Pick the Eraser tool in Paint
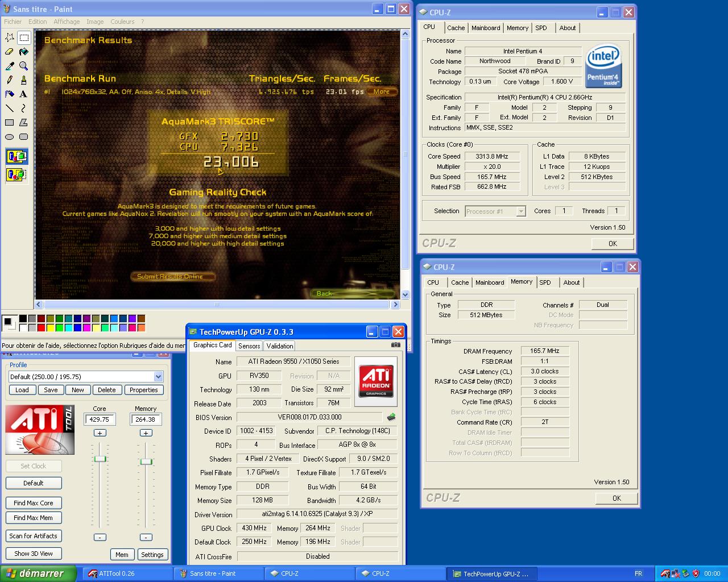This screenshot has height=582, width=728. 10,52
